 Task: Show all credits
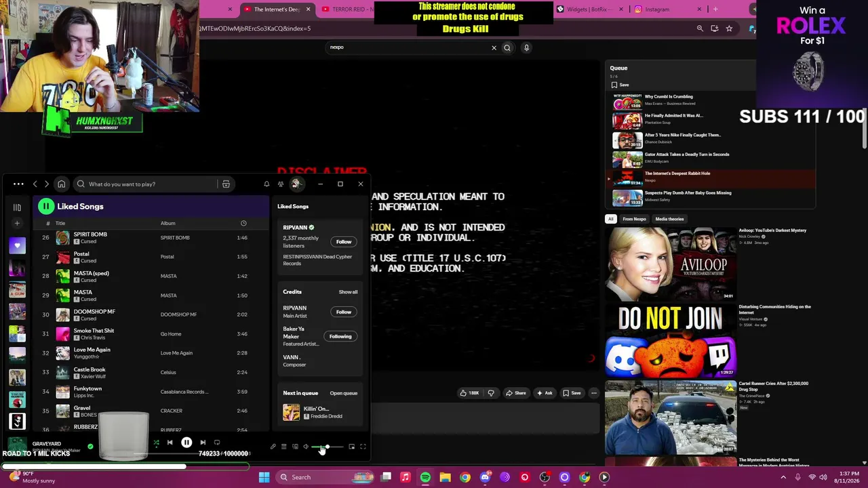click(348, 292)
